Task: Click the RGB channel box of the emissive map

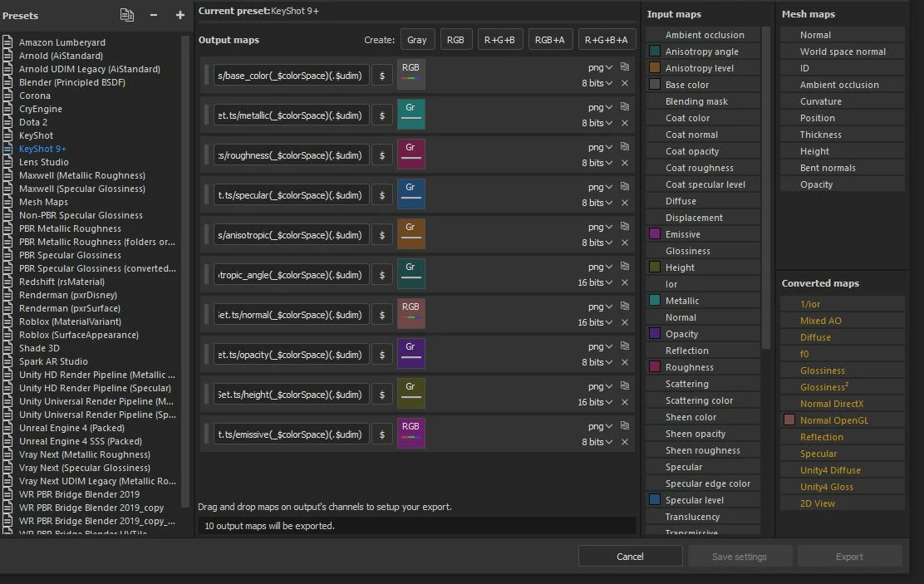Action: (410, 433)
